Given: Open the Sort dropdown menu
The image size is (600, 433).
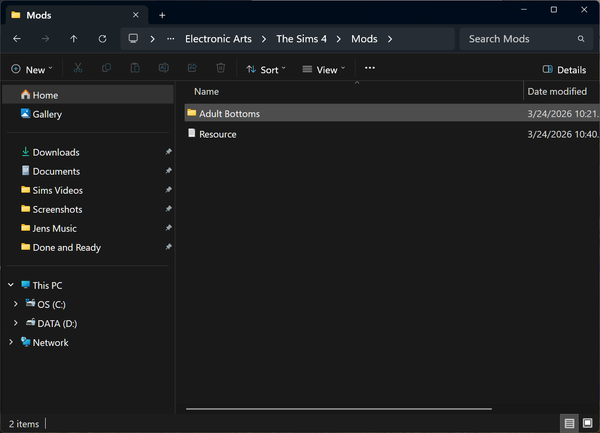Looking at the screenshot, I should pyautogui.click(x=266, y=70).
